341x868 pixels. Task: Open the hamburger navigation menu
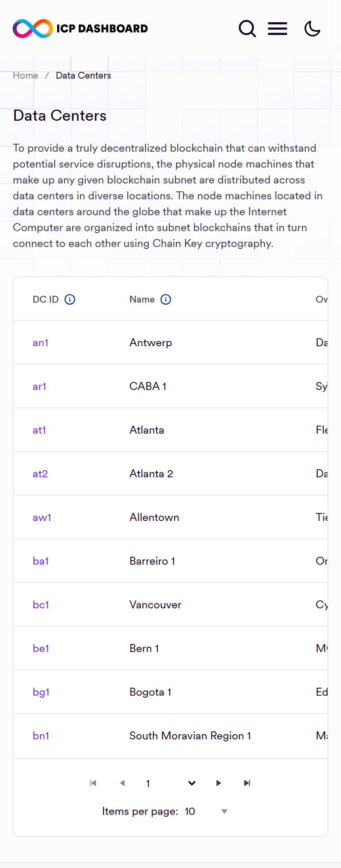tap(278, 29)
